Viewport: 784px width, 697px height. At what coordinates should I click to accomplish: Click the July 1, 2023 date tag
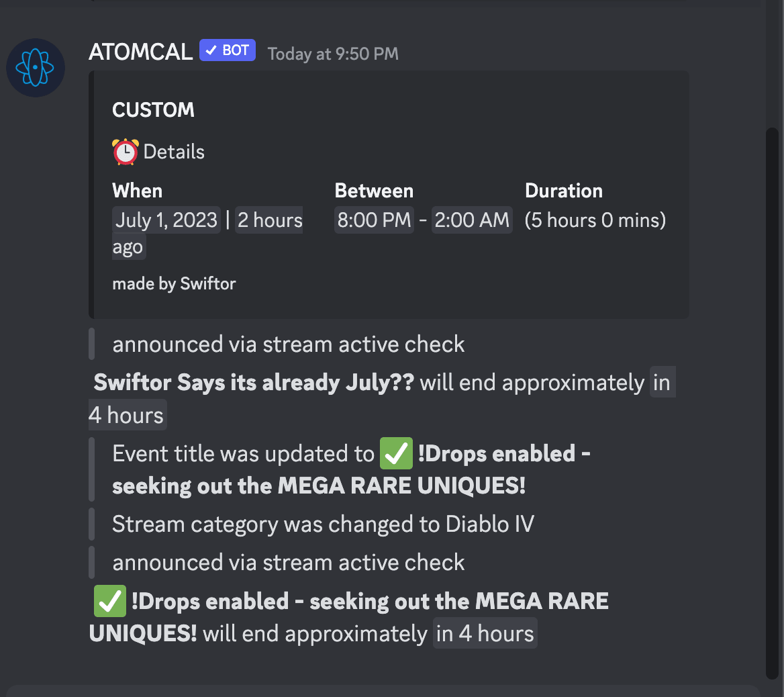[166, 220]
